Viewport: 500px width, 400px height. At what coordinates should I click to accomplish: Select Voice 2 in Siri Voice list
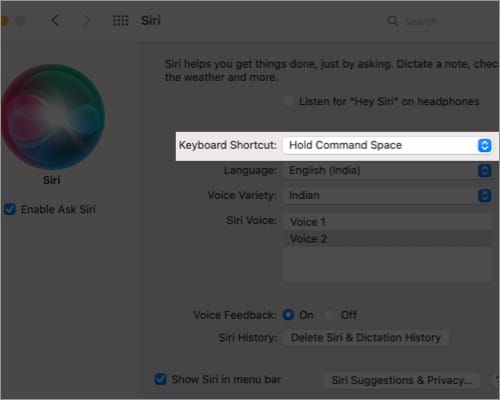(388, 239)
